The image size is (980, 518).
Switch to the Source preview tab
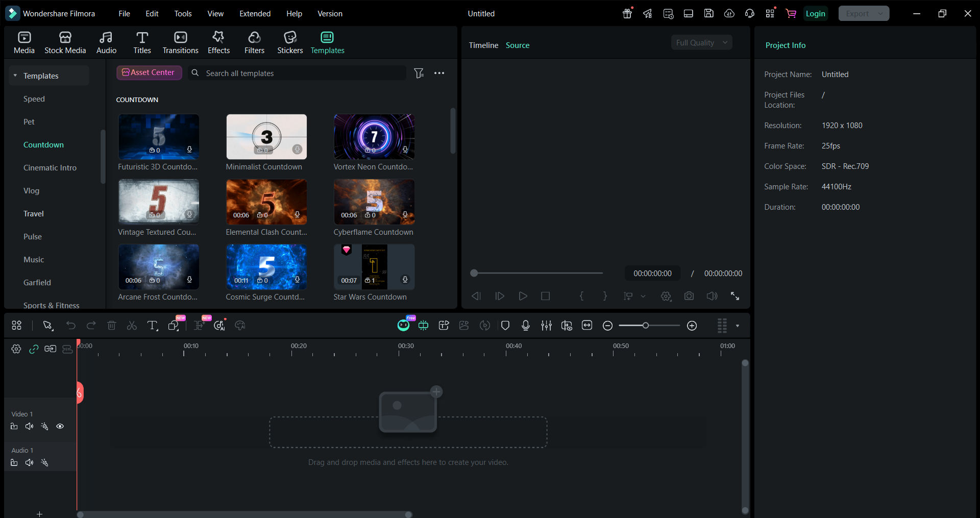coord(518,45)
